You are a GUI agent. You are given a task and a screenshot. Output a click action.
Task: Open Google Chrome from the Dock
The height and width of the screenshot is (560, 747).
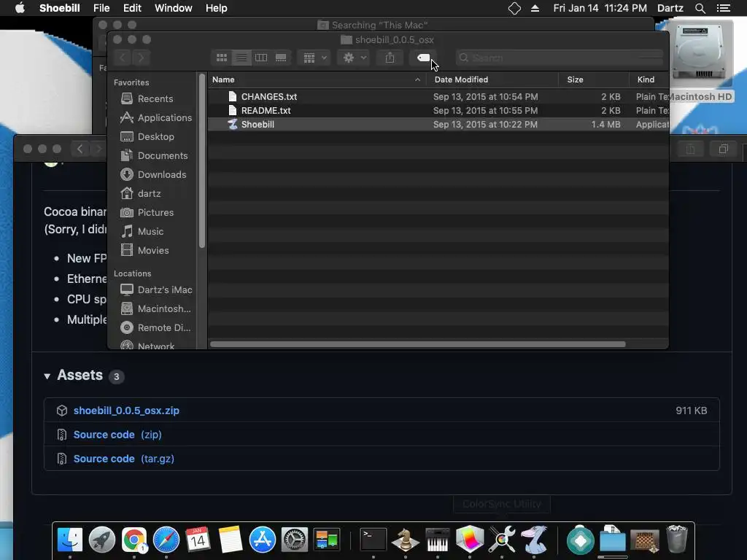click(134, 540)
